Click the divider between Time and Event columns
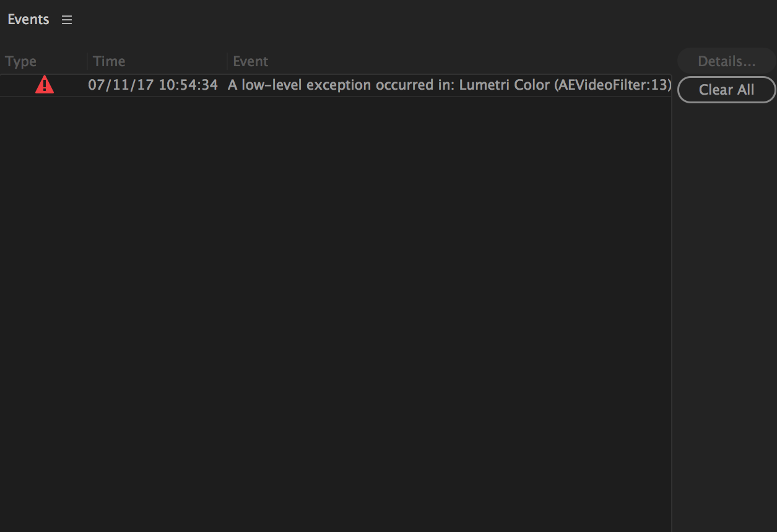This screenshot has width=777, height=532. coord(227,61)
